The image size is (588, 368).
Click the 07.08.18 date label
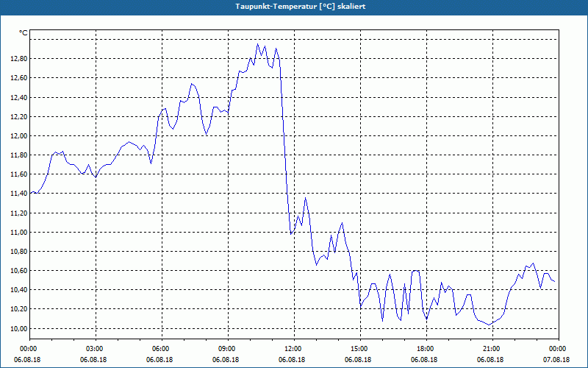pyautogui.click(x=556, y=359)
